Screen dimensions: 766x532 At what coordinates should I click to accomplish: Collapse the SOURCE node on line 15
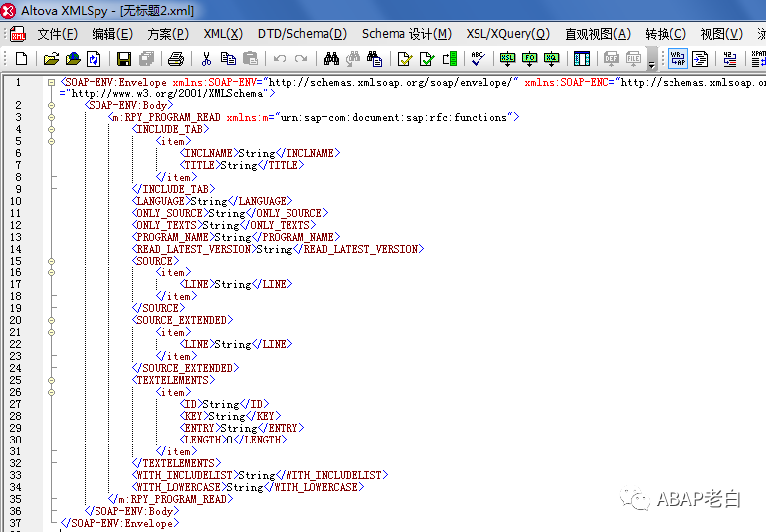[52, 261]
